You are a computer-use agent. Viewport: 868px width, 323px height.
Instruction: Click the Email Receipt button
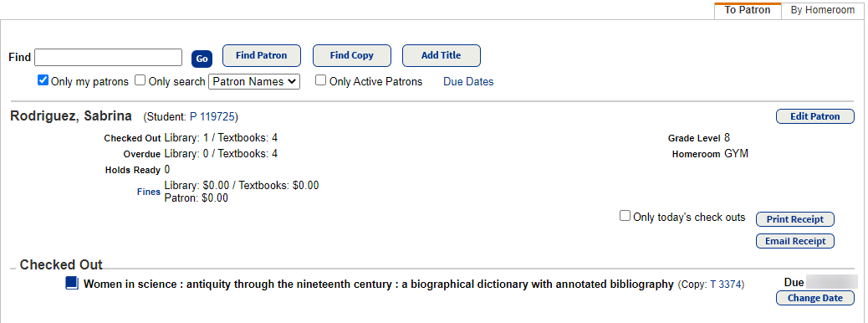(x=795, y=241)
